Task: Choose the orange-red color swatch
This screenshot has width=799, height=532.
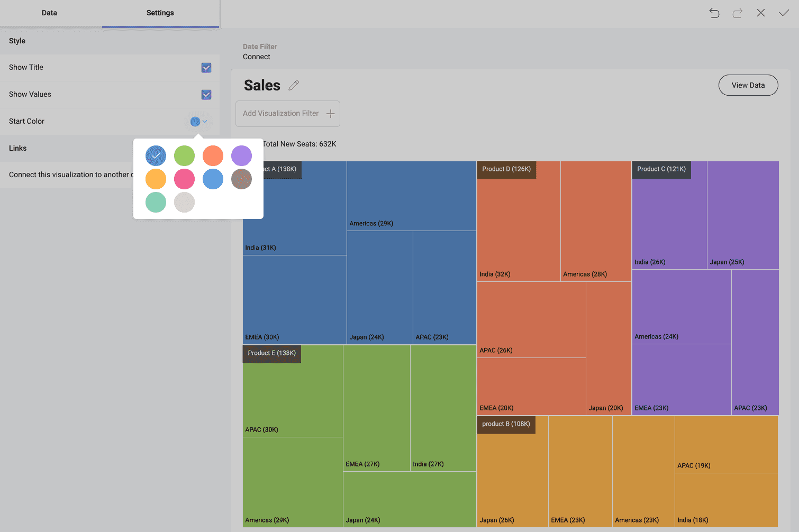Action: click(x=213, y=156)
